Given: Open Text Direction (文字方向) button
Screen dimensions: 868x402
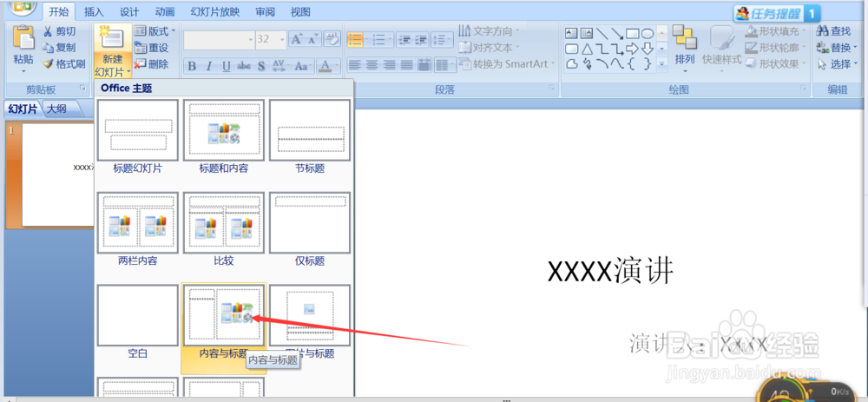Looking at the screenshot, I should [x=490, y=31].
